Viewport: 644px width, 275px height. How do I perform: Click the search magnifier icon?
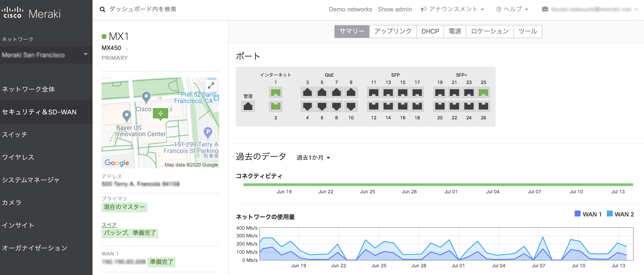(x=102, y=10)
